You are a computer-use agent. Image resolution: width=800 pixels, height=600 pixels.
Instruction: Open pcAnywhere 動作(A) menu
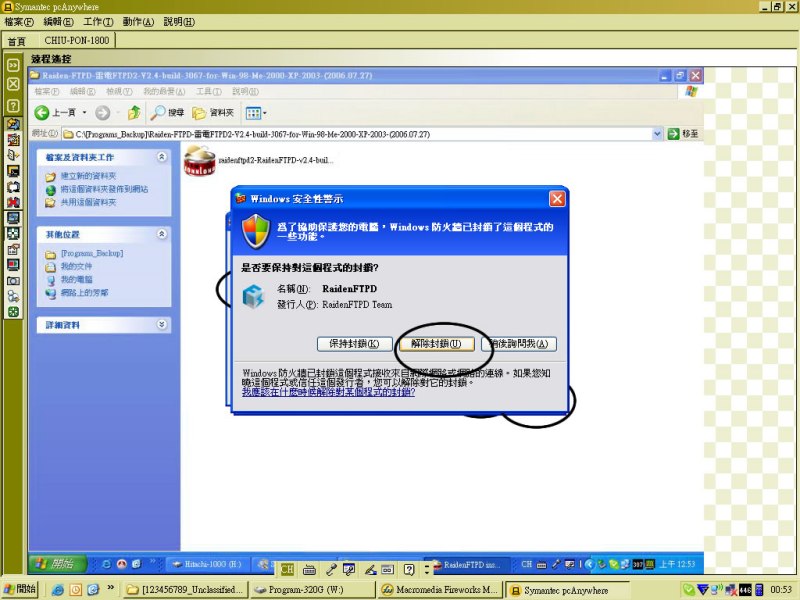pyautogui.click(x=138, y=22)
